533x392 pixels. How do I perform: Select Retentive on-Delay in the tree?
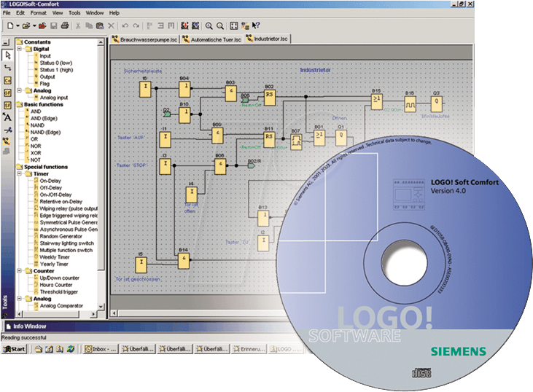(x=61, y=201)
